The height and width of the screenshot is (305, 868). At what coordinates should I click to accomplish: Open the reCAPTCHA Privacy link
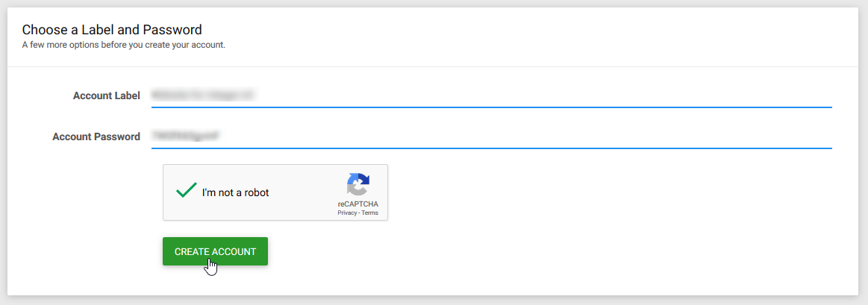pos(347,213)
